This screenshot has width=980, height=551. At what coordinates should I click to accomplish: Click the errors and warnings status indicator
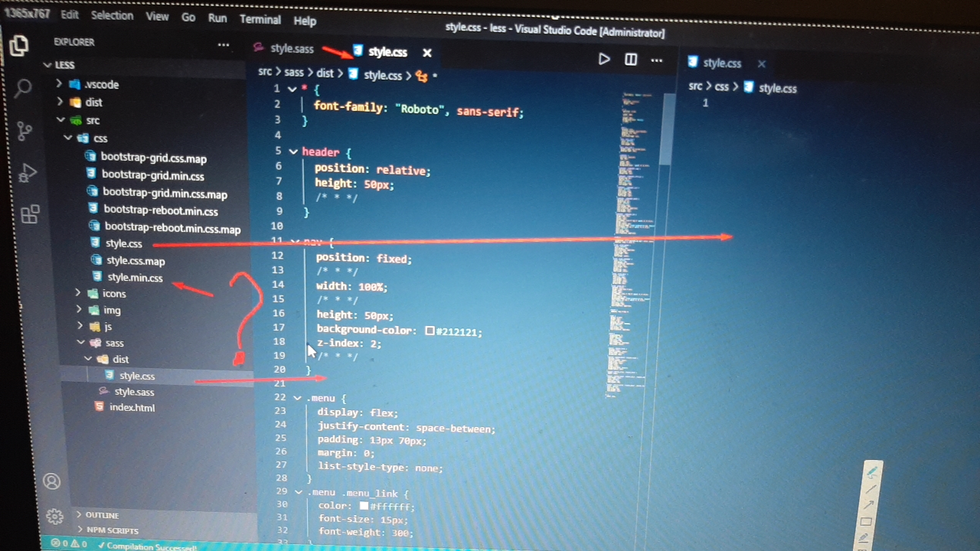tap(69, 544)
